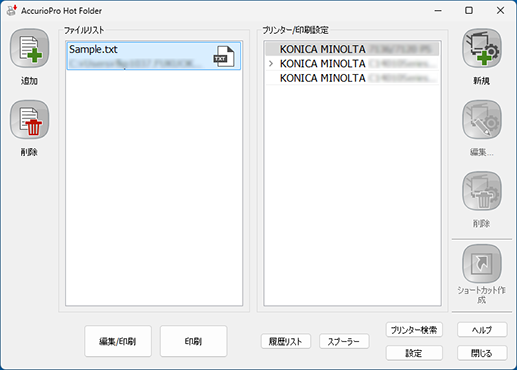This screenshot has width=517, height=370.
Task: Click the 編集... edit printer setting icon
Action: 482,120
